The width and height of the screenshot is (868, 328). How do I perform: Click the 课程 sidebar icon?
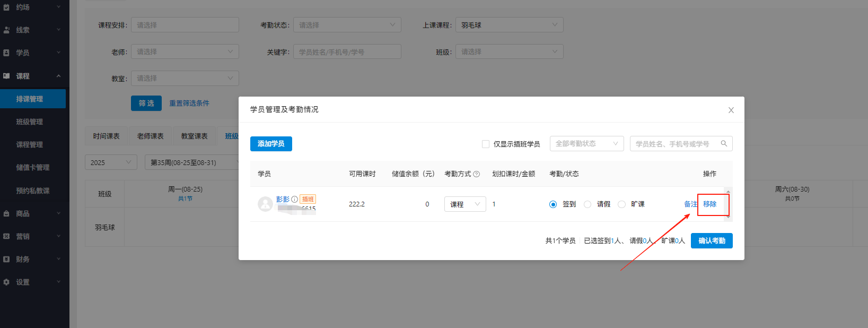tap(6, 76)
